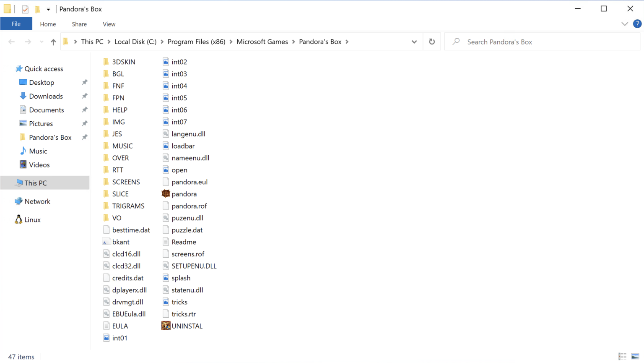
Task: Select the bkant font file icon
Action: coord(106,242)
